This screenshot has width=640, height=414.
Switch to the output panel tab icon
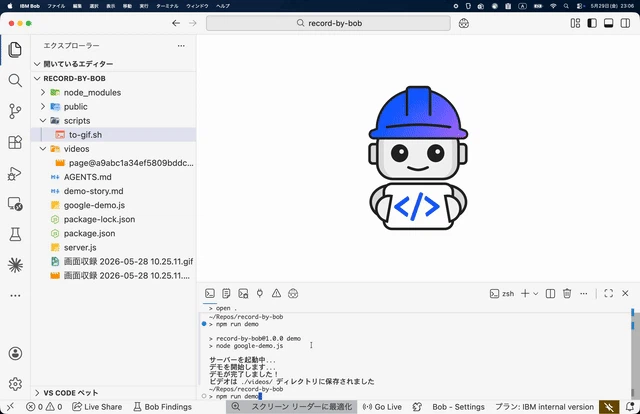click(x=226, y=294)
